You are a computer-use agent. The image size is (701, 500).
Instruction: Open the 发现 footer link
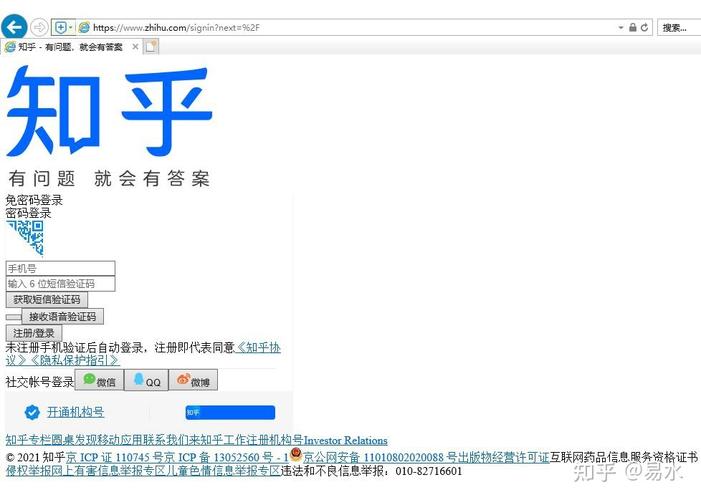(86, 440)
